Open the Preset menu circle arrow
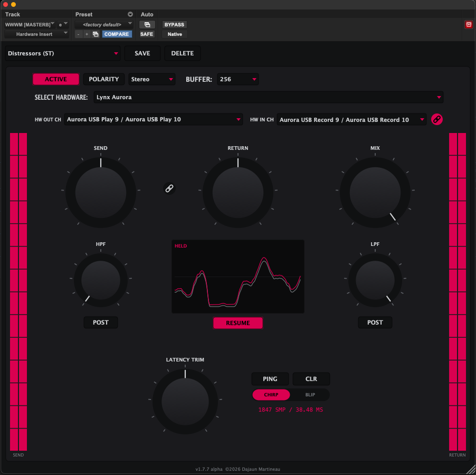476x475 pixels. coord(130,14)
